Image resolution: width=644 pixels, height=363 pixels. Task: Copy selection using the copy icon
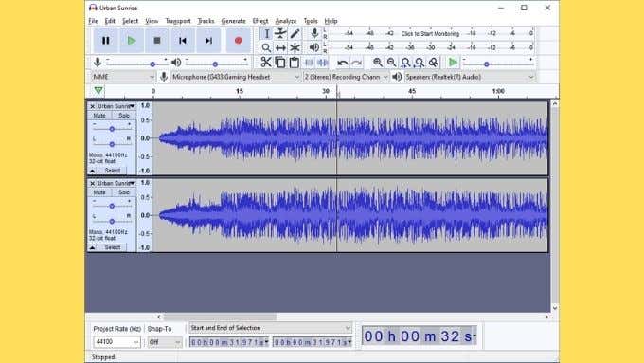pos(280,63)
